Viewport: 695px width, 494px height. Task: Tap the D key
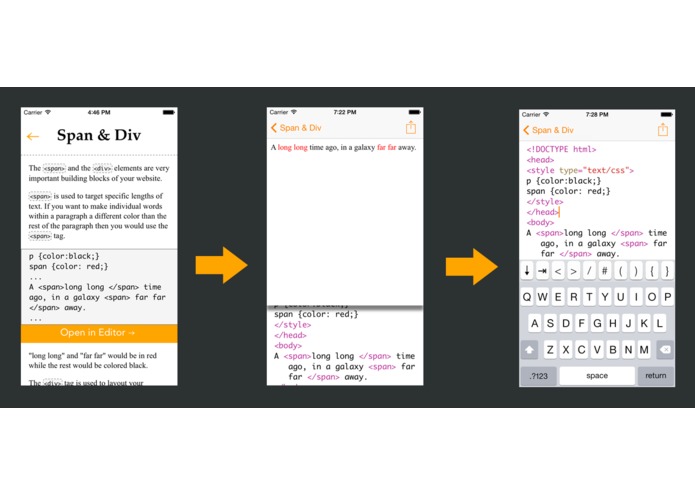[566, 323]
